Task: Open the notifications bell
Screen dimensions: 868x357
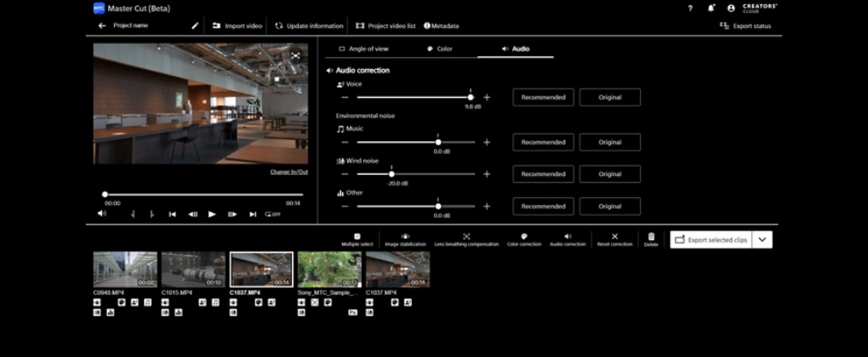Action: [711, 8]
